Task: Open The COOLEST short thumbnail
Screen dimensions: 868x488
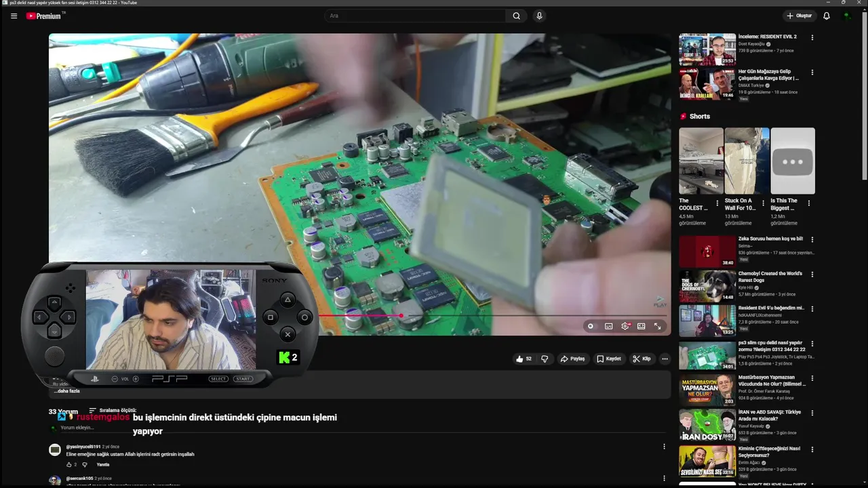Action: (x=701, y=161)
